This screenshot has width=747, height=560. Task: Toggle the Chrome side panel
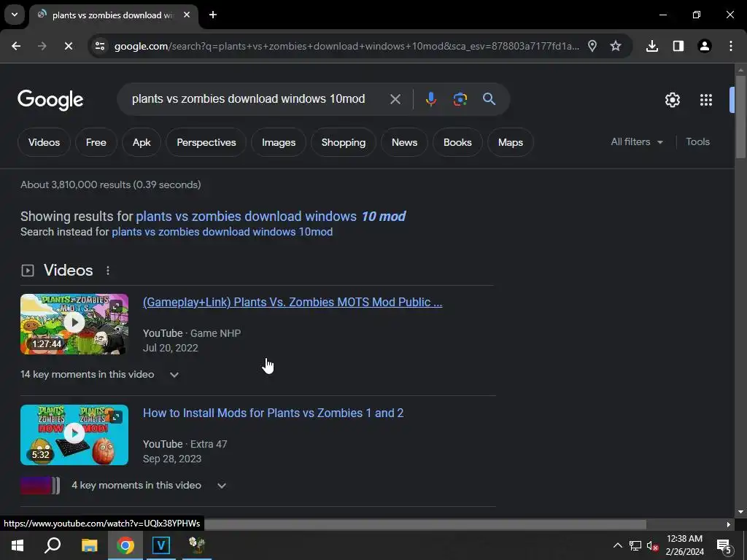(678, 46)
